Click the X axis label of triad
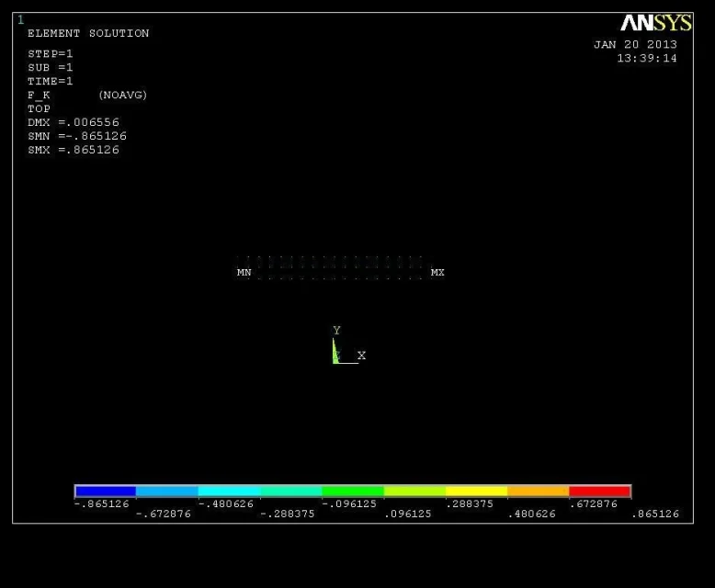 [361, 355]
